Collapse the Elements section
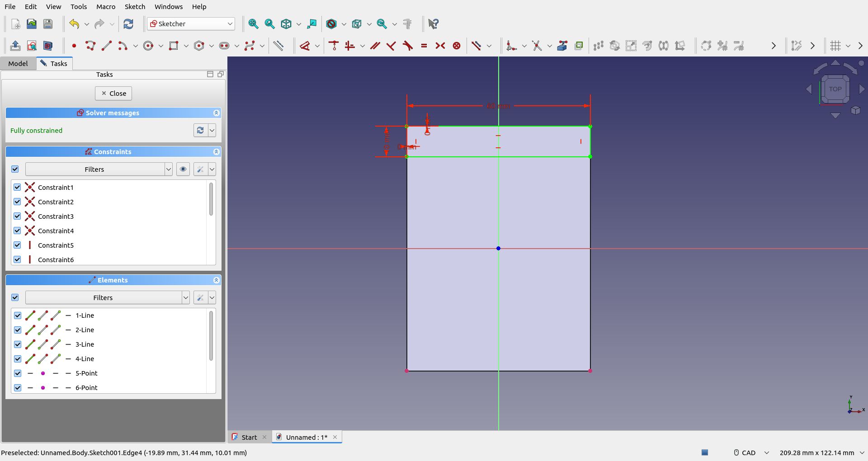The height and width of the screenshot is (461, 868). [x=216, y=280]
